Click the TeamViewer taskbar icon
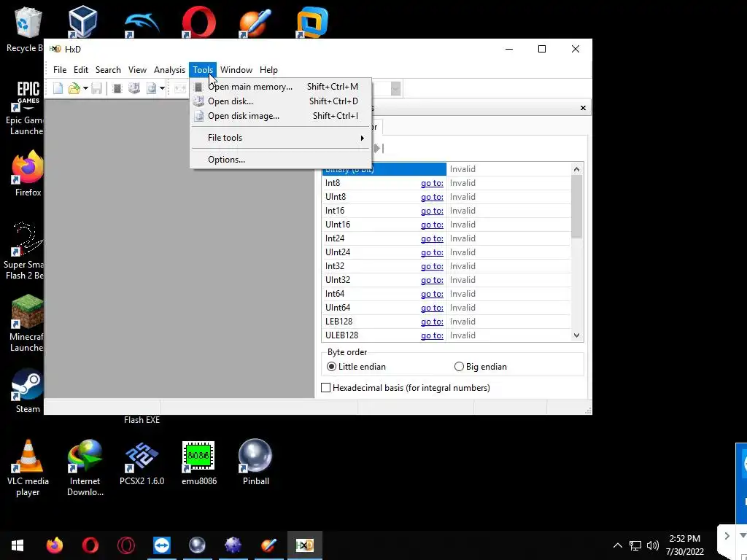The height and width of the screenshot is (560, 747). pyautogui.click(x=161, y=545)
